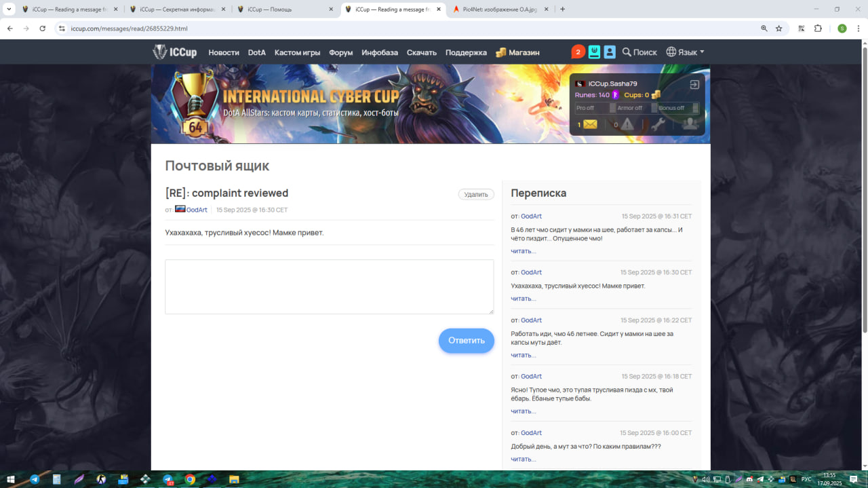Open the Chrome profile avatar

[842, 29]
